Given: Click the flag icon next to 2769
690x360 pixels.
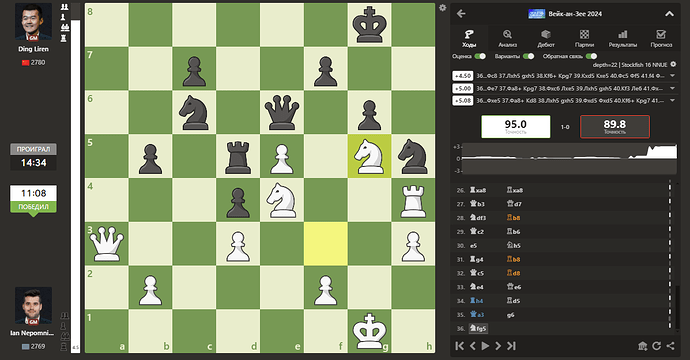Looking at the screenshot, I should 25,347.
